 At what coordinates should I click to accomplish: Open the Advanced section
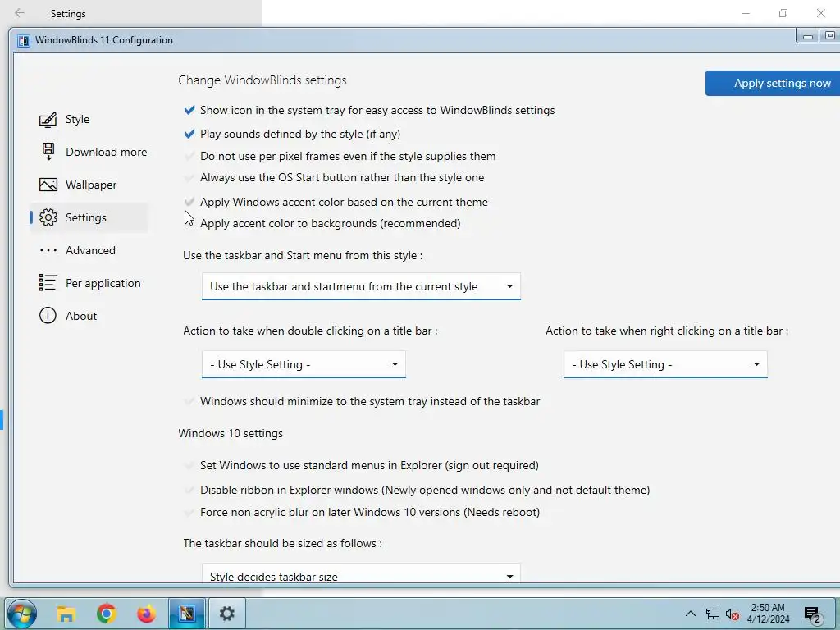pos(90,250)
